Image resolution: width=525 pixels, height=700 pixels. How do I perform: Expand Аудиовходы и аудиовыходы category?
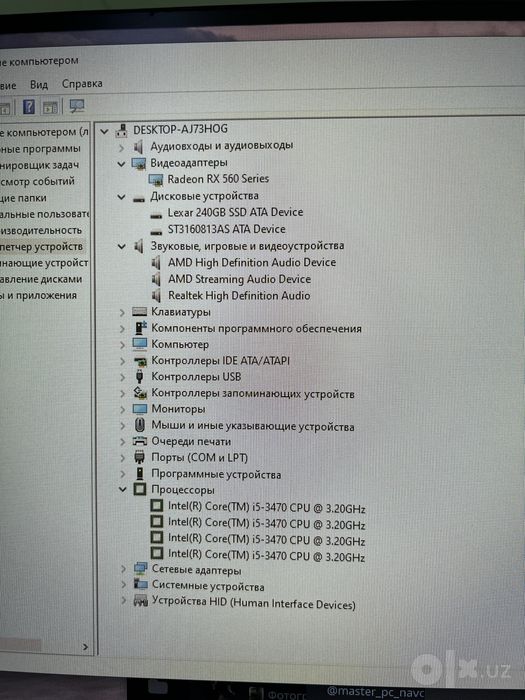121,147
